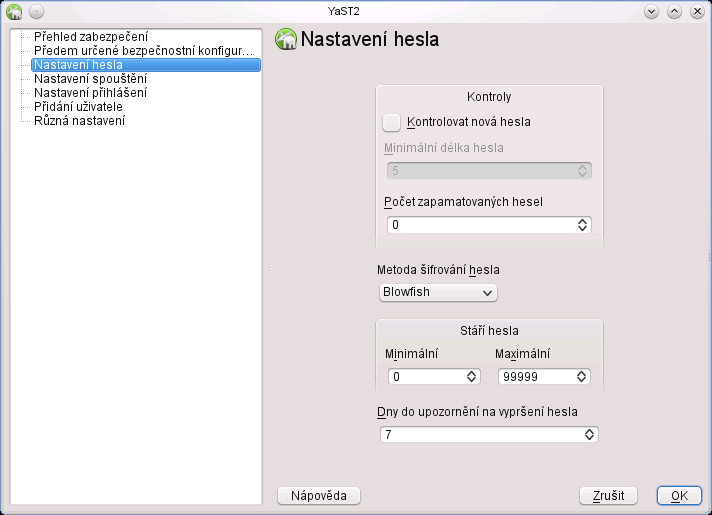Click the Stáří hesla group label
Screen dimensions: 712x515
[489, 331]
